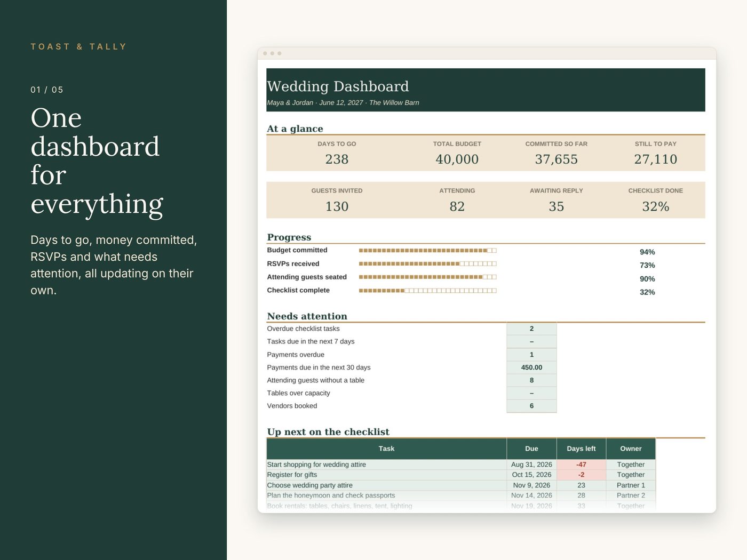Select the Days To Go value 238
Image resolution: width=747 pixels, height=560 pixels.
tap(337, 159)
